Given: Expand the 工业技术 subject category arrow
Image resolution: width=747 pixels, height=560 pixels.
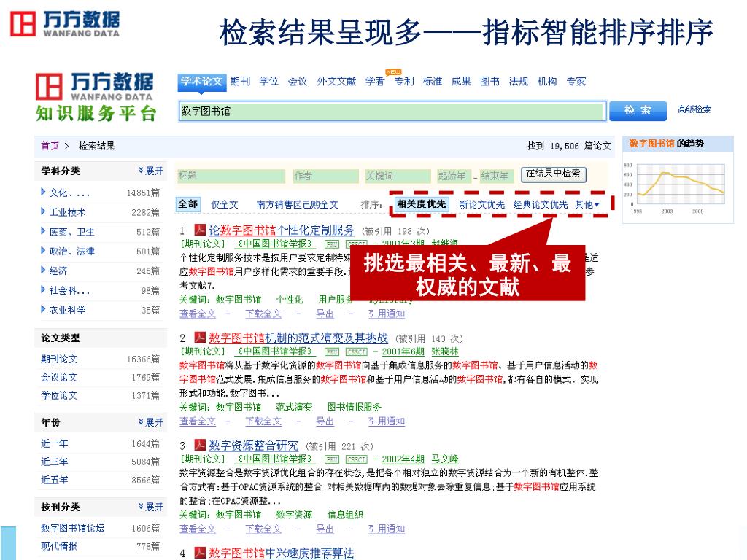Looking at the screenshot, I should [44, 212].
